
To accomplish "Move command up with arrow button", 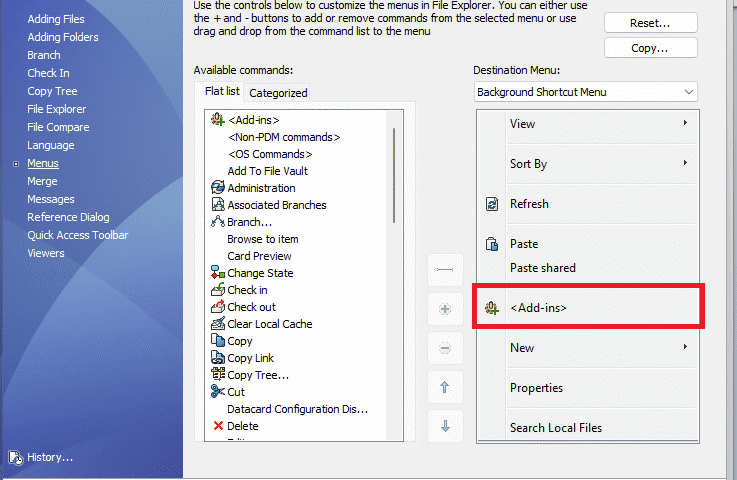I will [x=445, y=387].
